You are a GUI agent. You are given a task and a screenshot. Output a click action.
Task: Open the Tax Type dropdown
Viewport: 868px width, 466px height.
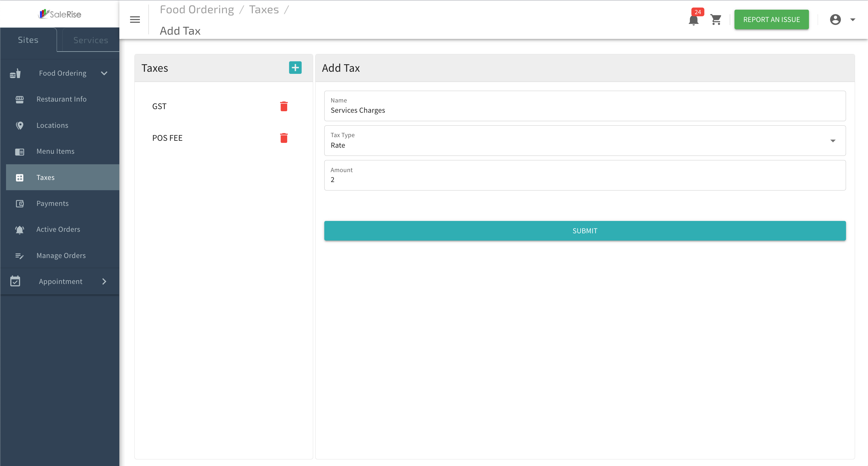pyautogui.click(x=585, y=140)
